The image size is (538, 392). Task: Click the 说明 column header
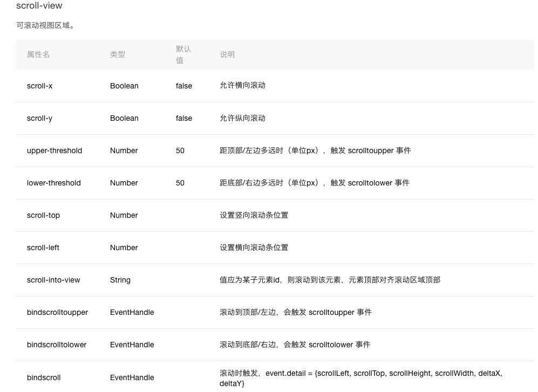click(x=227, y=54)
